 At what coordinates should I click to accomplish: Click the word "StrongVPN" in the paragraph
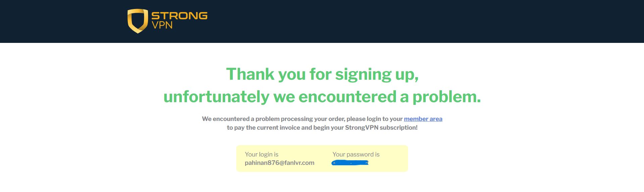pyautogui.click(x=361, y=128)
